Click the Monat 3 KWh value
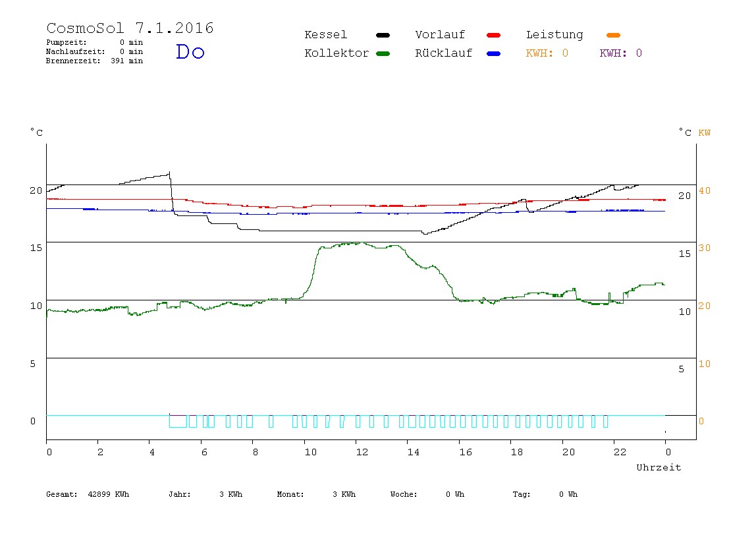 (316, 494)
